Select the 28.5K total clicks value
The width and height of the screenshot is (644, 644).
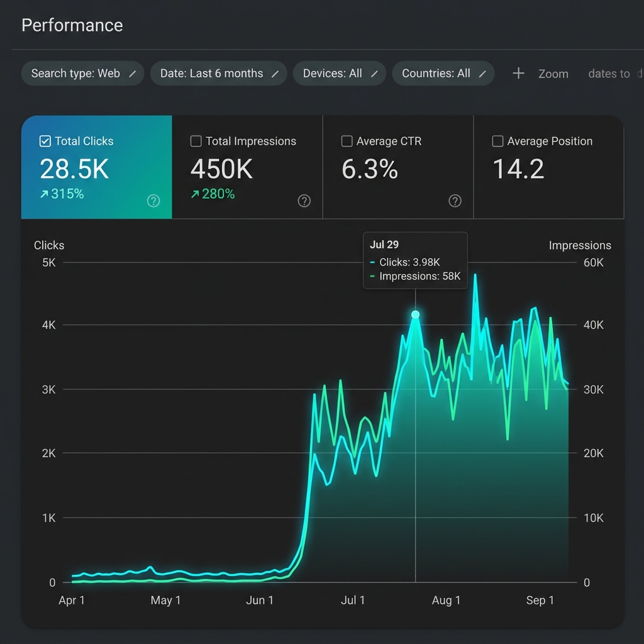pyautogui.click(x=74, y=169)
